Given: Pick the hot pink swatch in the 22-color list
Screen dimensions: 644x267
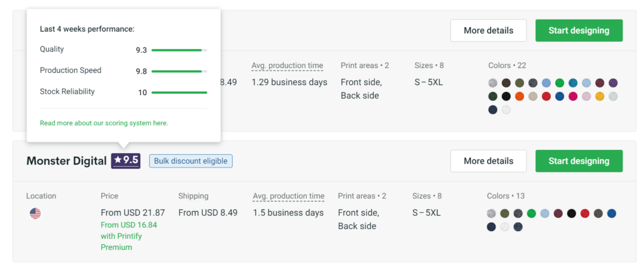Looking at the screenshot, I should tap(573, 96).
